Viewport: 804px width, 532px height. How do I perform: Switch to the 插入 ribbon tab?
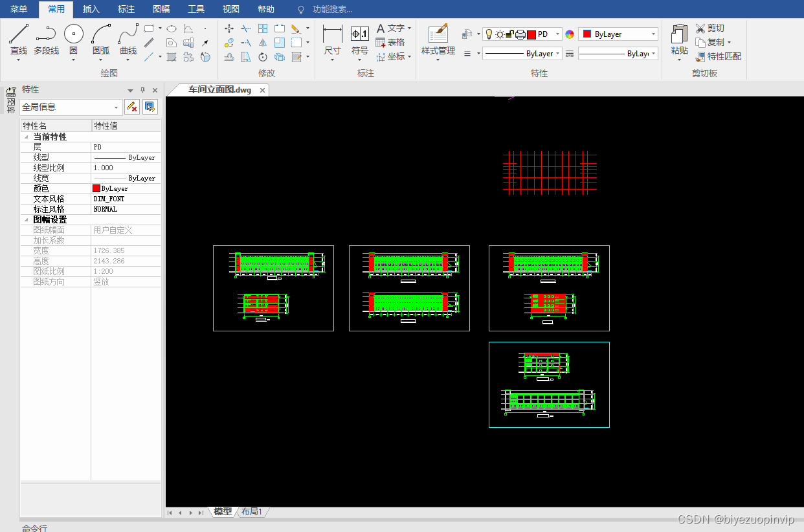tap(91, 9)
